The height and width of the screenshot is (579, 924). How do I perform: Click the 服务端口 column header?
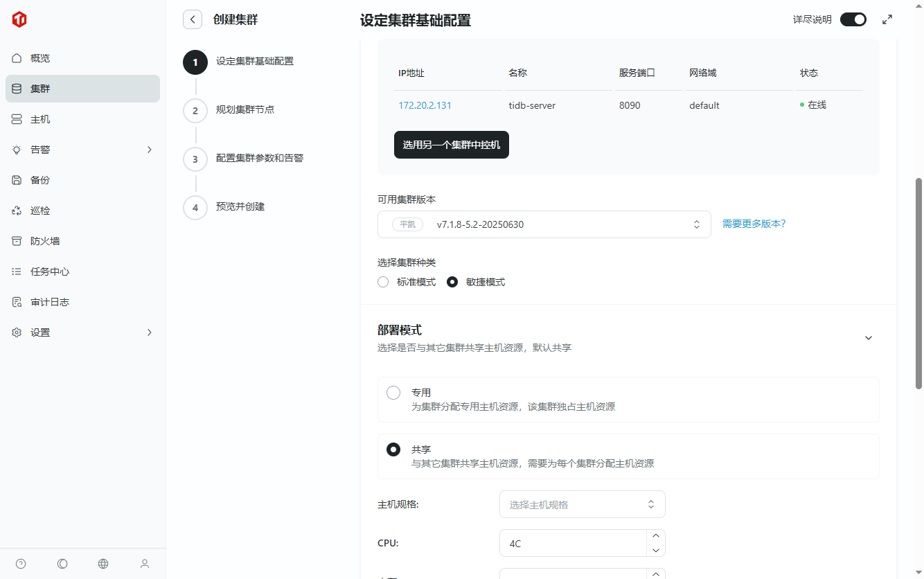(637, 73)
